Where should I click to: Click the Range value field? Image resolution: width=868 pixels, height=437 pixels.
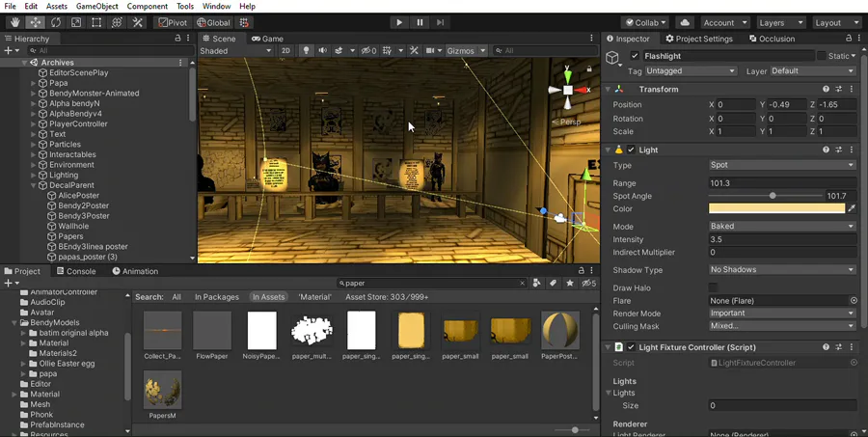point(782,182)
